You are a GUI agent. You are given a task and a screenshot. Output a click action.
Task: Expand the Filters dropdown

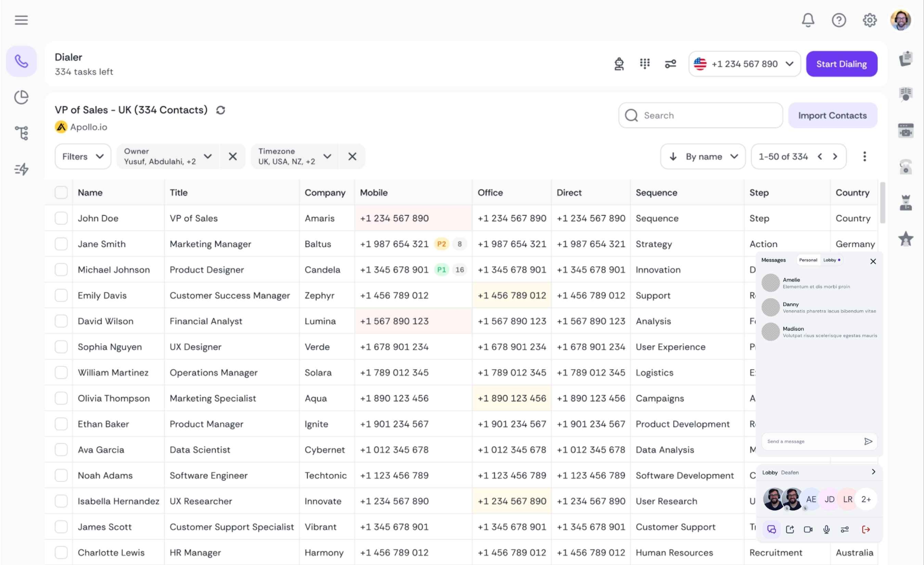(83, 157)
